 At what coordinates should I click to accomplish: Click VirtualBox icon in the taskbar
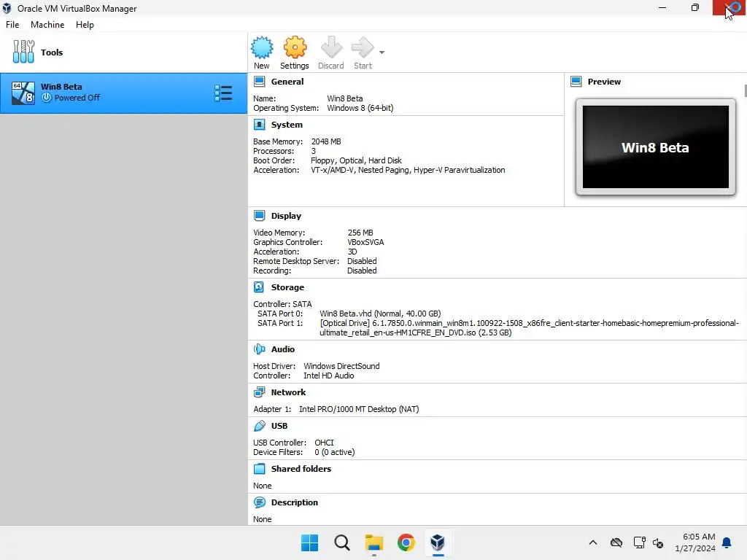click(x=438, y=542)
